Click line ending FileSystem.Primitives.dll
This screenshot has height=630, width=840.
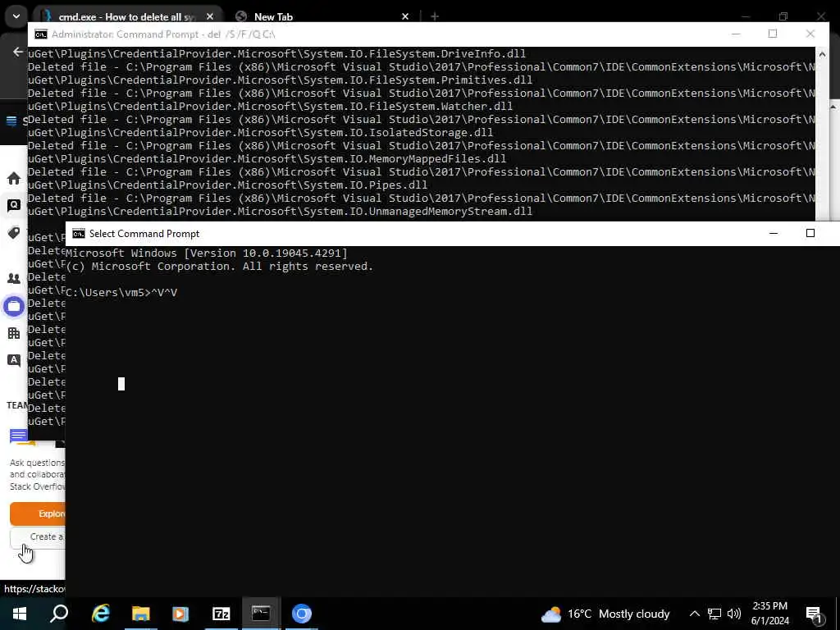(281, 80)
